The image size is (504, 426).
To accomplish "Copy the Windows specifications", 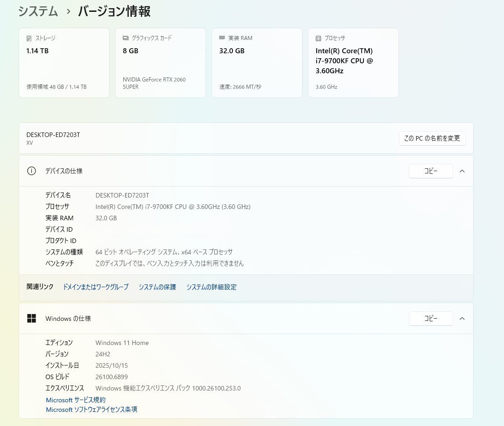I will (431, 318).
